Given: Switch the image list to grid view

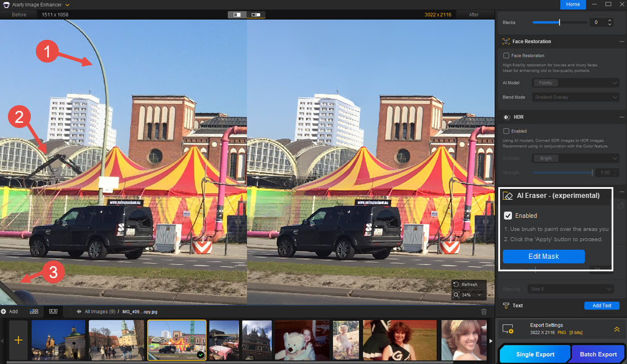Looking at the screenshot, I should (34, 312).
